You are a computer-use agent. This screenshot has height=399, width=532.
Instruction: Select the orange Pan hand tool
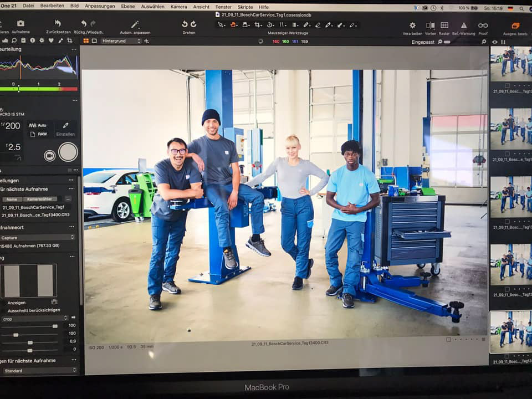(x=233, y=25)
